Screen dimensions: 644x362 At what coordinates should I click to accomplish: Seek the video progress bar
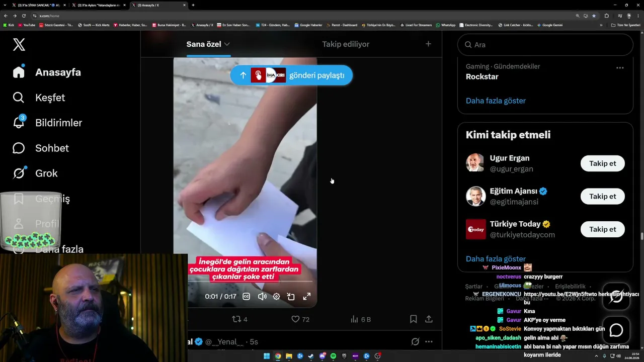(250, 282)
